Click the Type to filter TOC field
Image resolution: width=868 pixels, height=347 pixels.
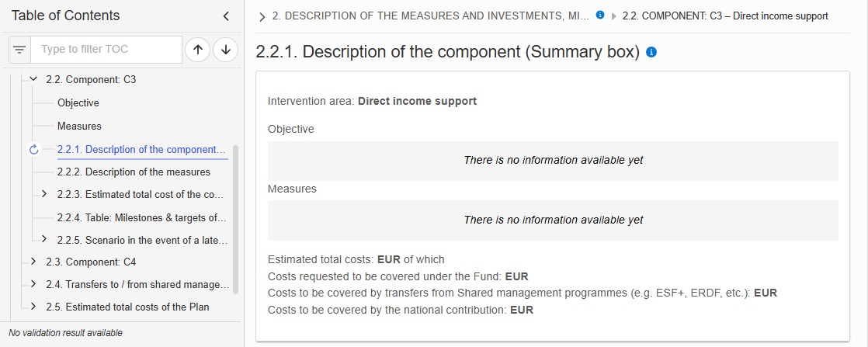106,50
